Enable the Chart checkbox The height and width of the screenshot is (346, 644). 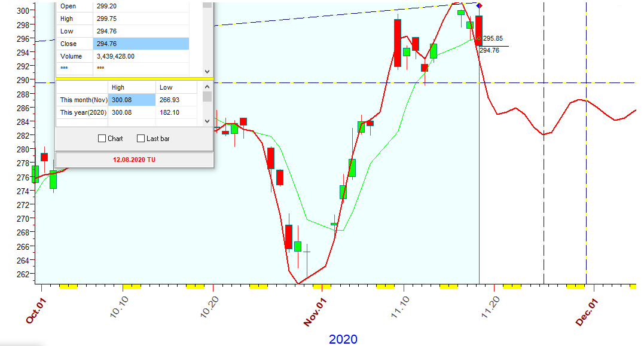pyautogui.click(x=102, y=139)
